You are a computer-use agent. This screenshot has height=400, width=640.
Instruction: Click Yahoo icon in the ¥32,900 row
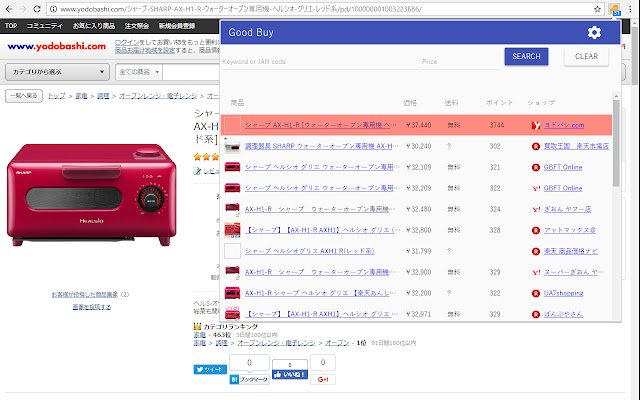536,272
